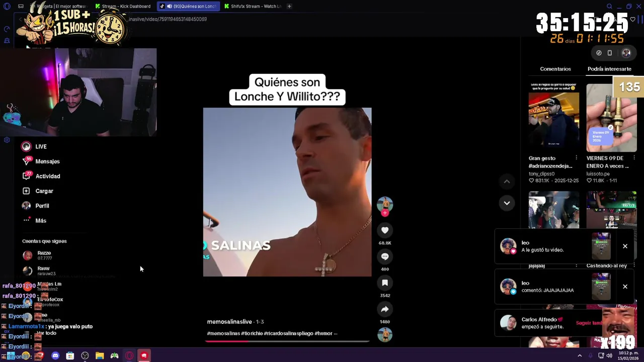Screen dimensions: 644x362
Task: Dismiss the leo comentó JAJAJAJAJAA notification
Action: pyautogui.click(x=625, y=287)
